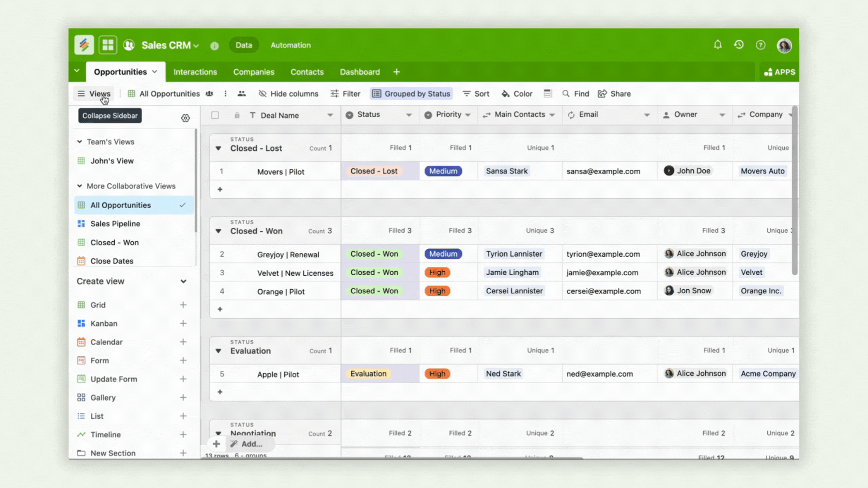Toggle the Grouped by Status option off

click(411, 93)
